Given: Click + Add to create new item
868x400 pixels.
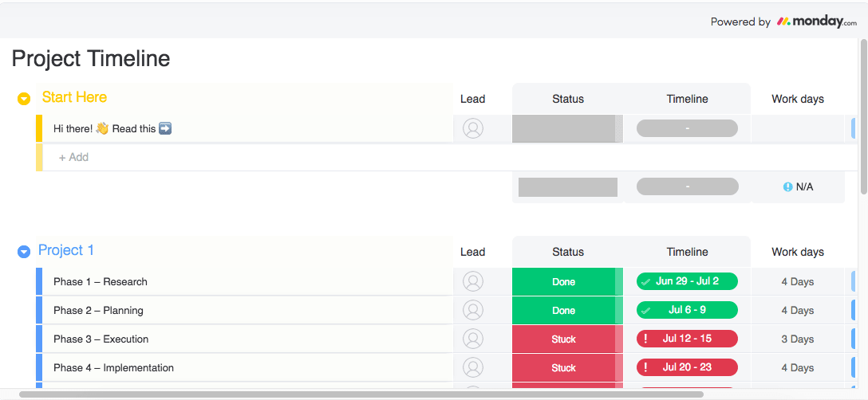Looking at the screenshot, I should tap(73, 157).
